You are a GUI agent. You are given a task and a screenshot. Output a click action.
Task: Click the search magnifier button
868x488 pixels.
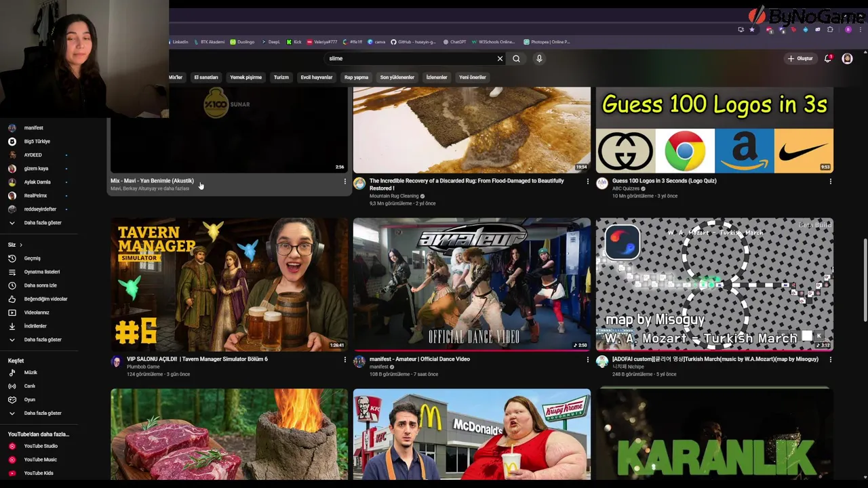pyautogui.click(x=516, y=58)
